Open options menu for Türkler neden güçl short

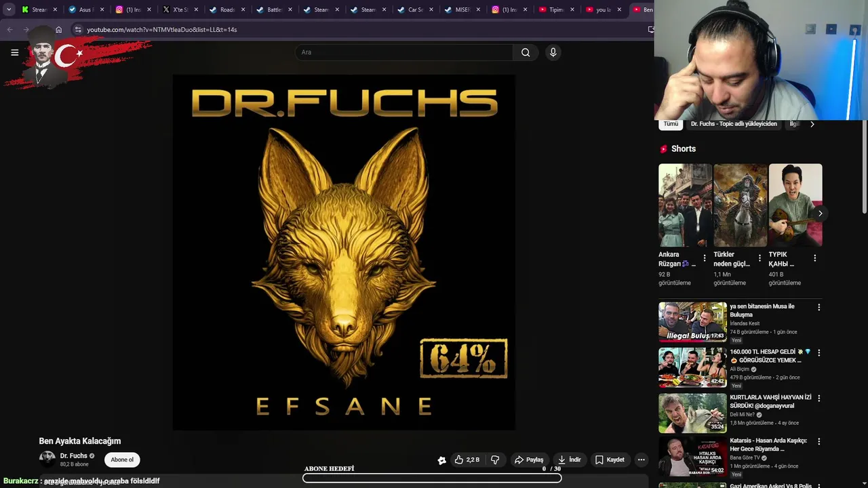pos(759,258)
